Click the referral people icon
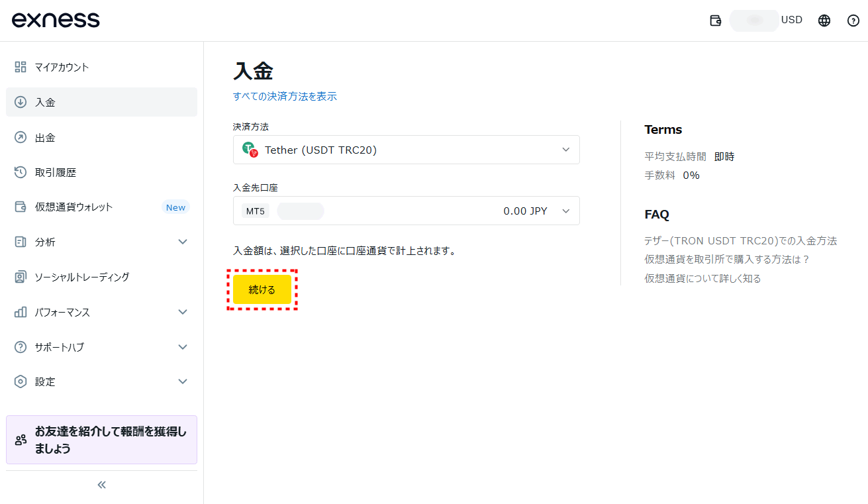 click(21, 440)
